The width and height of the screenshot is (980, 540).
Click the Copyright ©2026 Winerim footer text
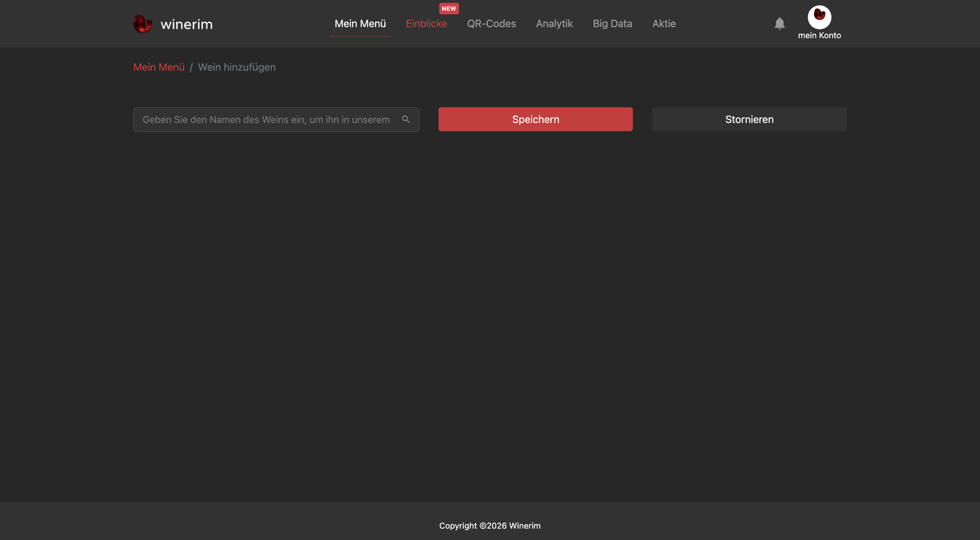pos(490,526)
